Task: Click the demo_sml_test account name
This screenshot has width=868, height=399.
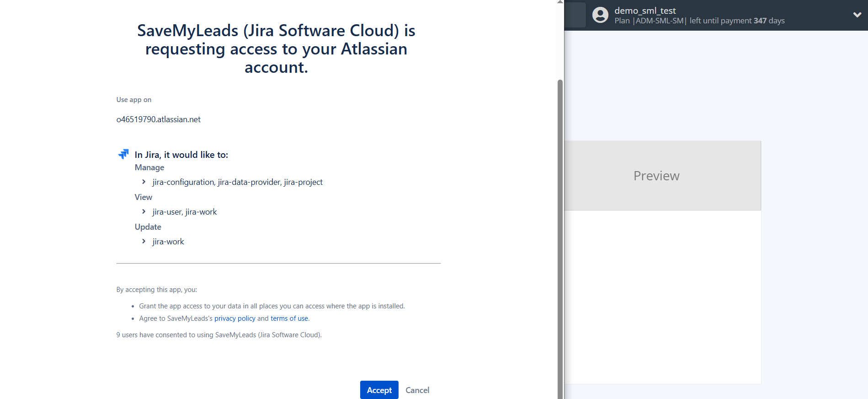Action: tap(644, 11)
